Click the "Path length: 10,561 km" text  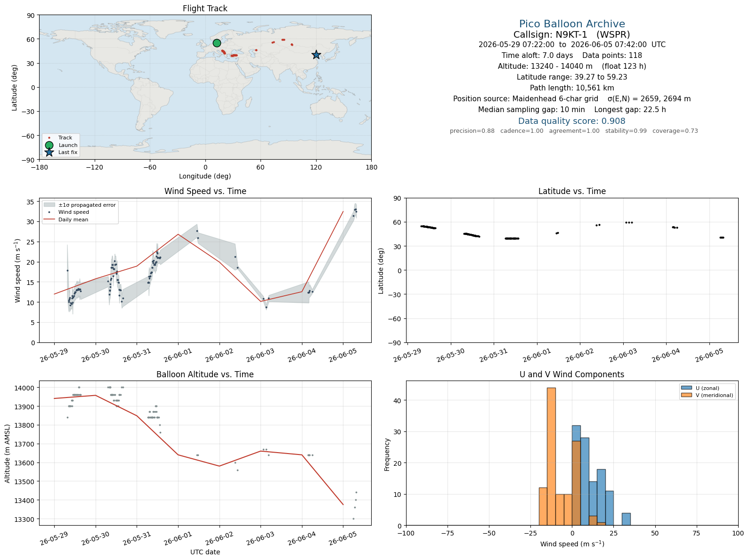click(572, 88)
